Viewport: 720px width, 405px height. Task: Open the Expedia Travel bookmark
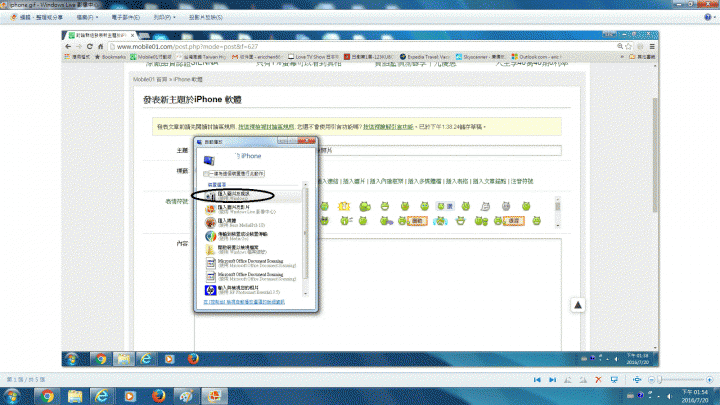click(425, 57)
